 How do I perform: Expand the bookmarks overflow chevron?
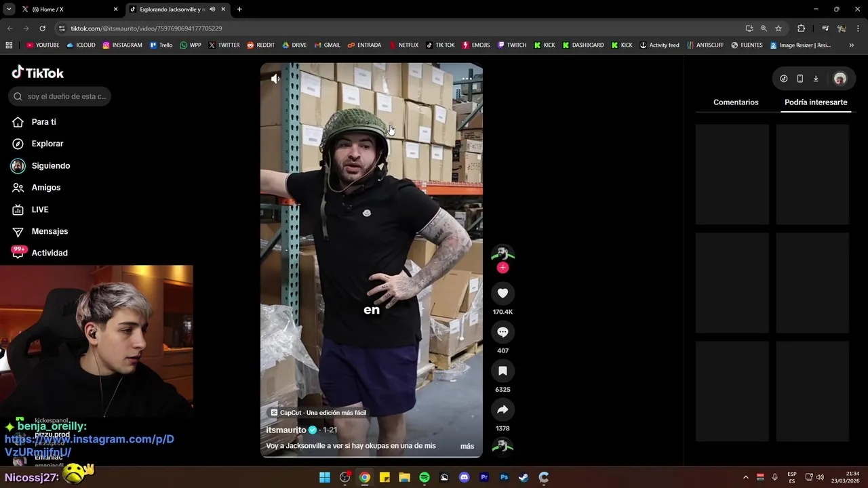pyautogui.click(x=852, y=45)
